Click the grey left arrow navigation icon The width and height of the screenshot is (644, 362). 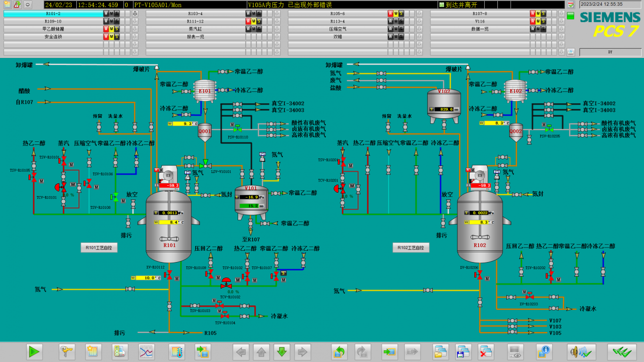(x=241, y=352)
